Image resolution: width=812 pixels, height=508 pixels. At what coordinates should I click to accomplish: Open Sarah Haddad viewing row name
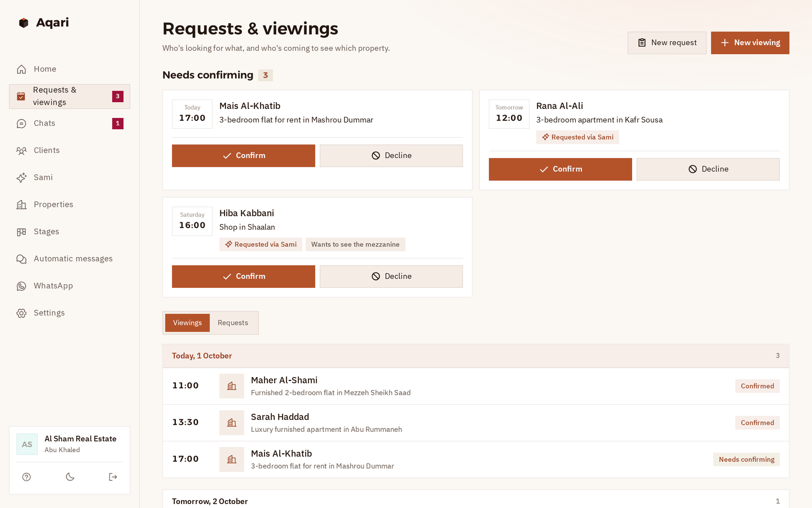280,417
